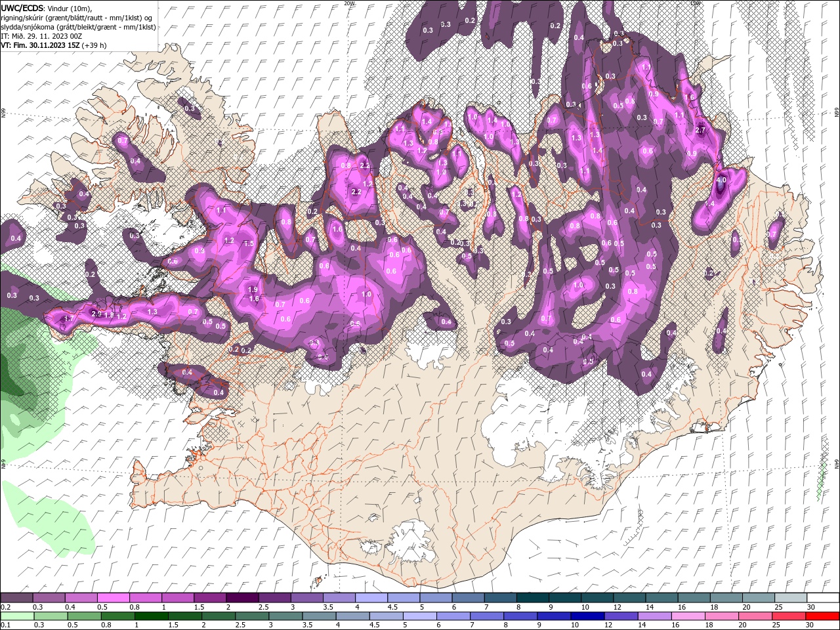The width and height of the screenshot is (840, 630).
Task: Select the 'IT: Mið. 29. 11. 2023 00Z' line
Action: [x=41, y=36]
